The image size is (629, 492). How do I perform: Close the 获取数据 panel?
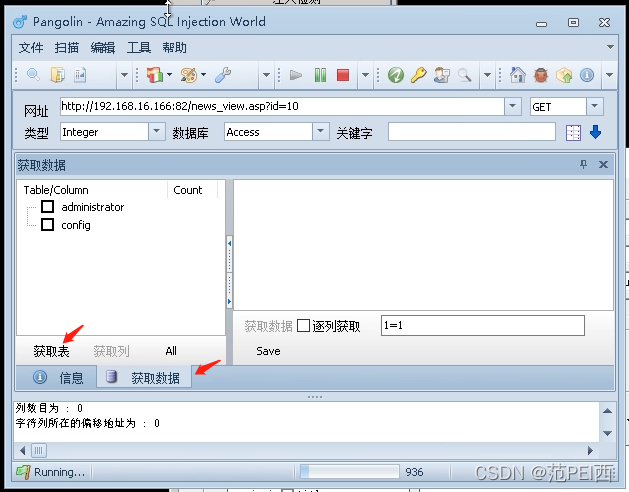pos(603,164)
